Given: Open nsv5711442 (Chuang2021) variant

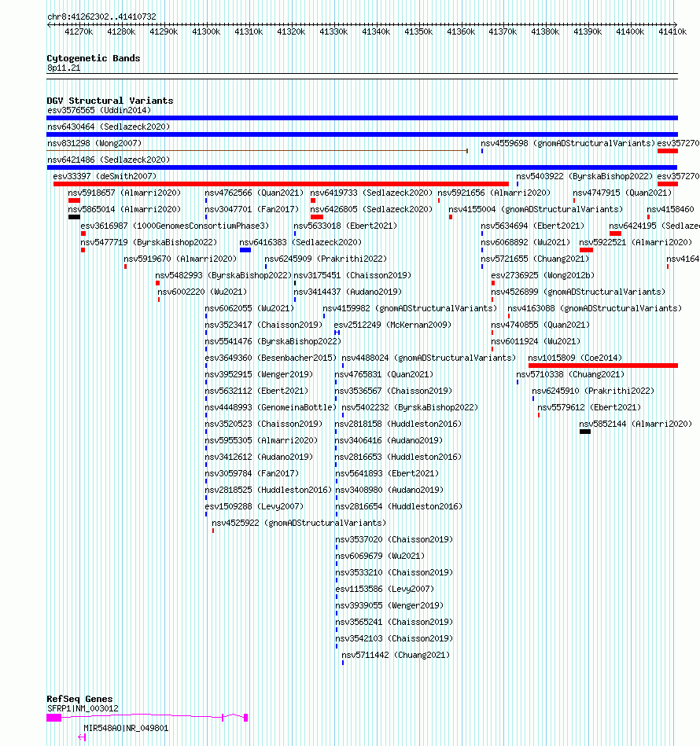Looking at the screenshot, I should pos(396,655).
